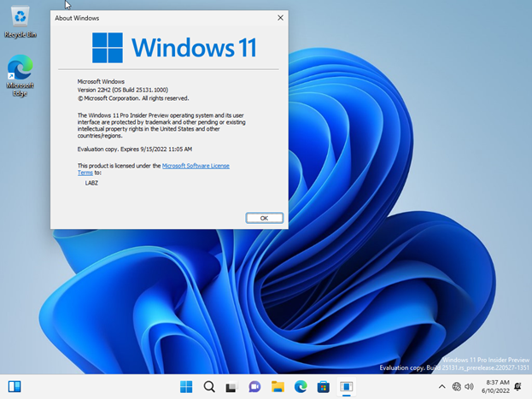Open the Start menu
Viewport: 532px width, 399px height.
[x=186, y=386]
